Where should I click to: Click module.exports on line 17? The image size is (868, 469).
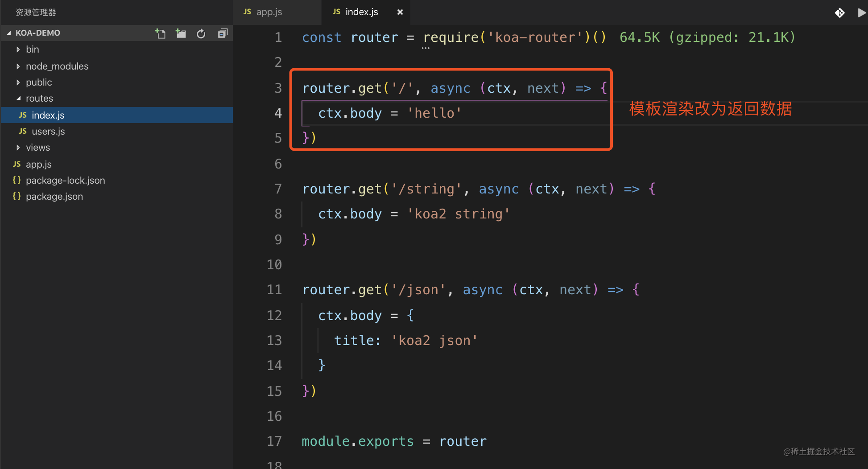[358, 441]
